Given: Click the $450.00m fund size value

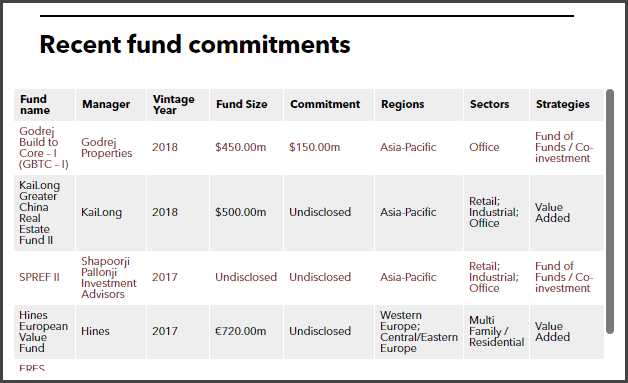Looking at the screenshot, I should pos(240,147).
